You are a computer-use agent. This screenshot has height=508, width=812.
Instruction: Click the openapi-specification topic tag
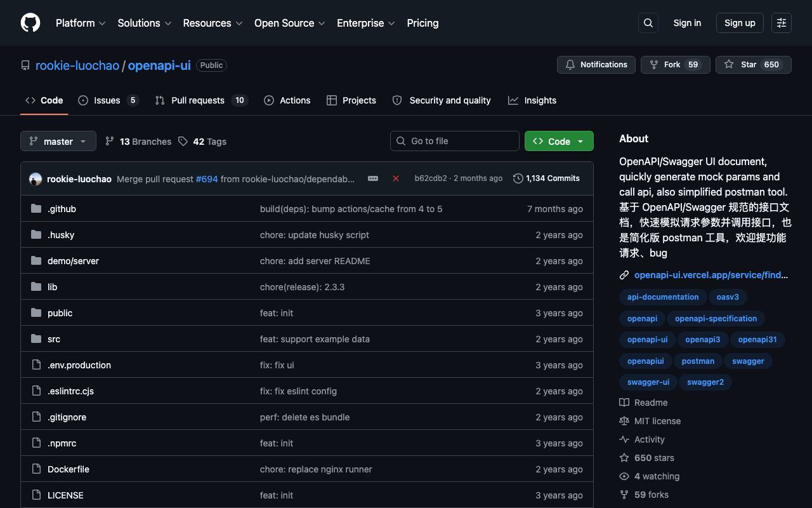(716, 319)
